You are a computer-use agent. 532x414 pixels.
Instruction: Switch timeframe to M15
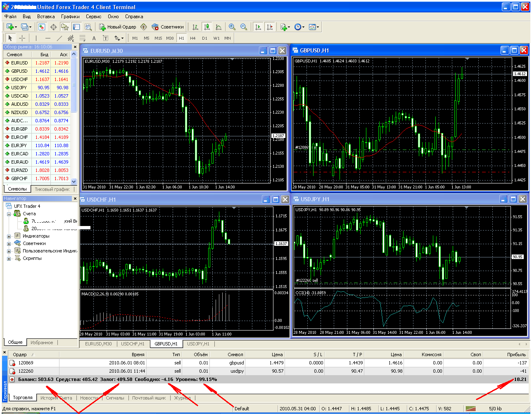click(x=158, y=38)
